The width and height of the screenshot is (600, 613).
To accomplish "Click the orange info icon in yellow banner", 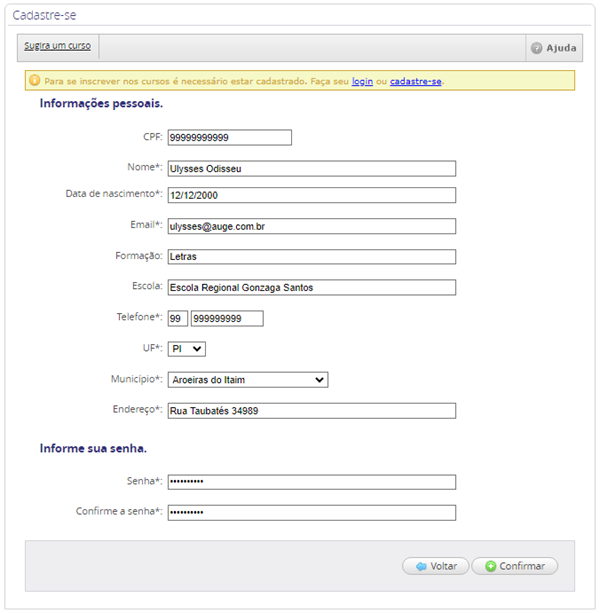I will click(35, 80).
